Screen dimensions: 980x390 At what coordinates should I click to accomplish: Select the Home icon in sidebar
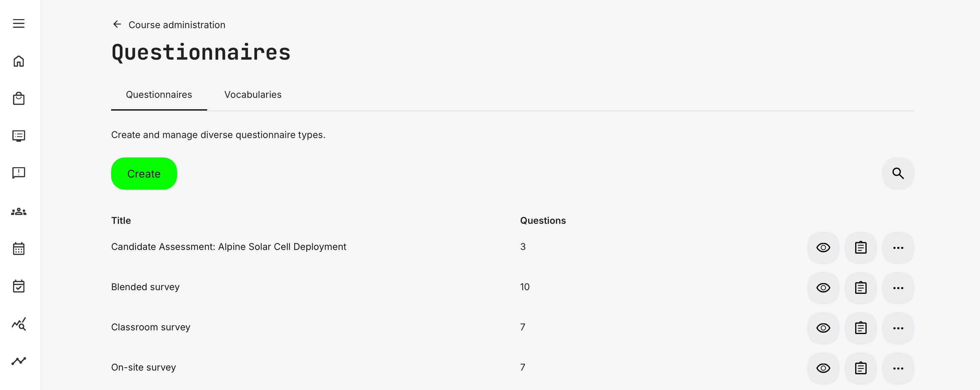[18, 61]
